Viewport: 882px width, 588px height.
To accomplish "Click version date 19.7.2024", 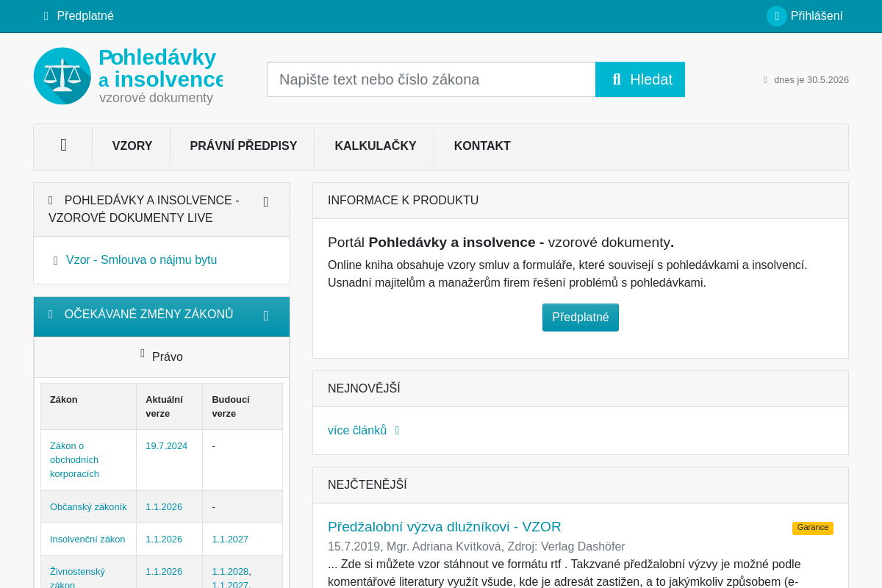I will tap(166, 446).
